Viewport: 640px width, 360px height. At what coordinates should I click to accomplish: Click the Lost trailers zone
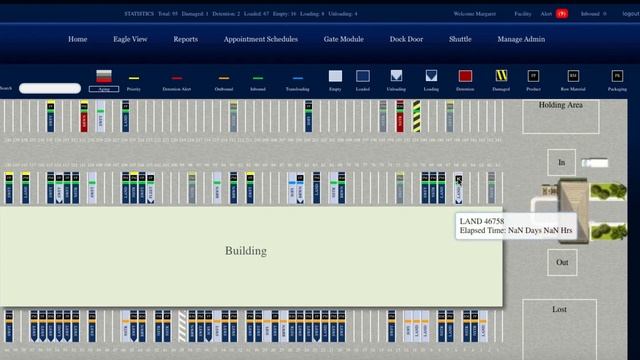click(560, 329)
